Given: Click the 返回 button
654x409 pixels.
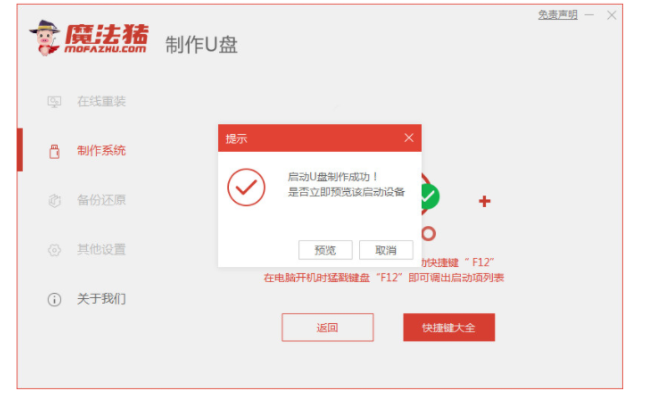Looking at the screenshot, I should tap(327, 327).
